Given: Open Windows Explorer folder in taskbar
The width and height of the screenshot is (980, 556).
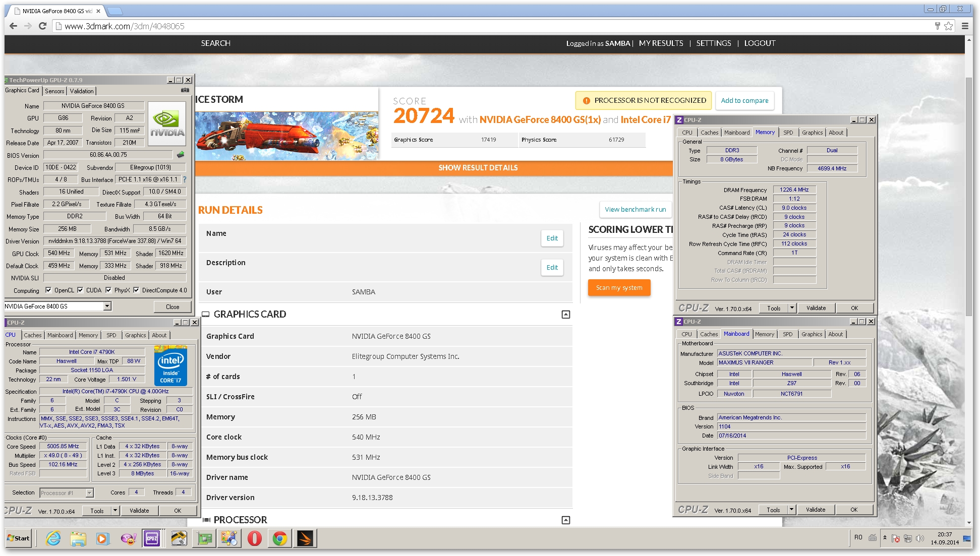Looking at the screenshot, I should tap(78, 538).
